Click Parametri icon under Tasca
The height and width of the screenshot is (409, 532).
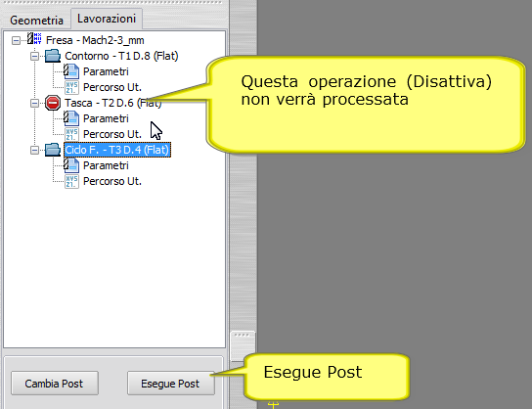click(x=71, y=118)
